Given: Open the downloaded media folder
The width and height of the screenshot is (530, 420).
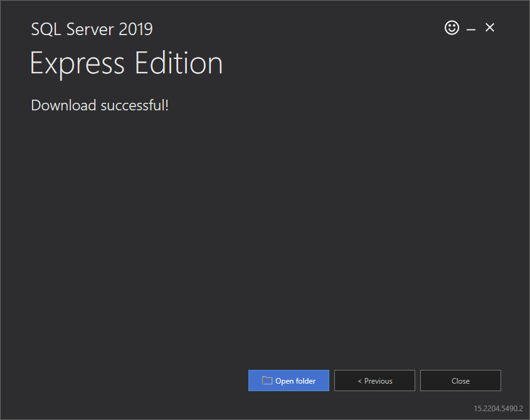Looking at the screenshot, I should 289,381.
